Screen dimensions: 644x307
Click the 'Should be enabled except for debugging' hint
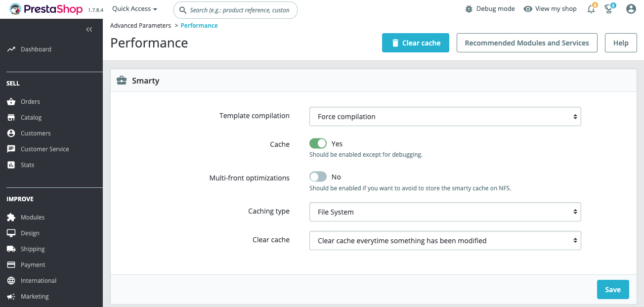pos(366,155)
